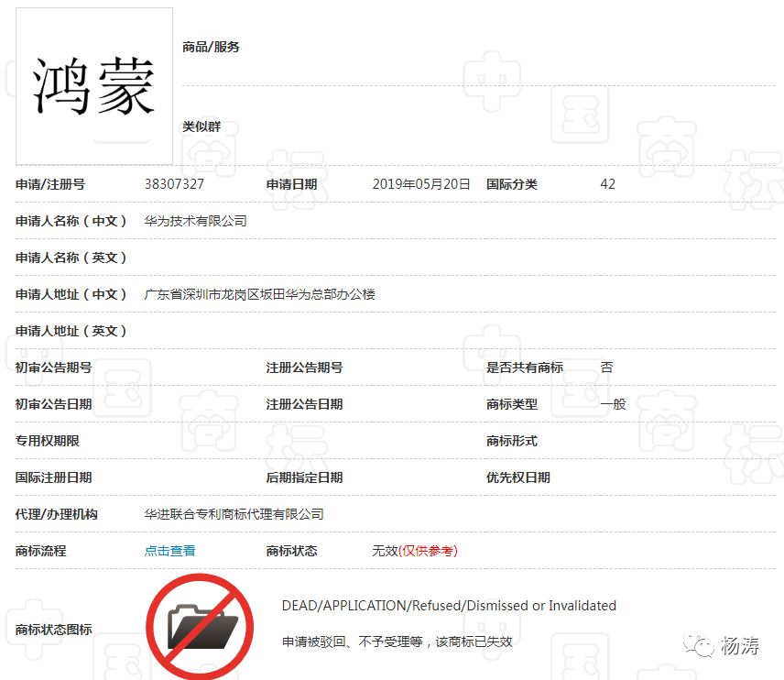784x680 pixels.
Task: Click the 是否共有商标 label
Action: pos(525,367)
